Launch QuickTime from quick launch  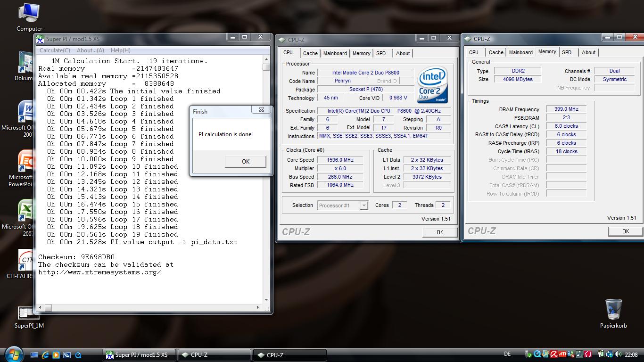78,355
